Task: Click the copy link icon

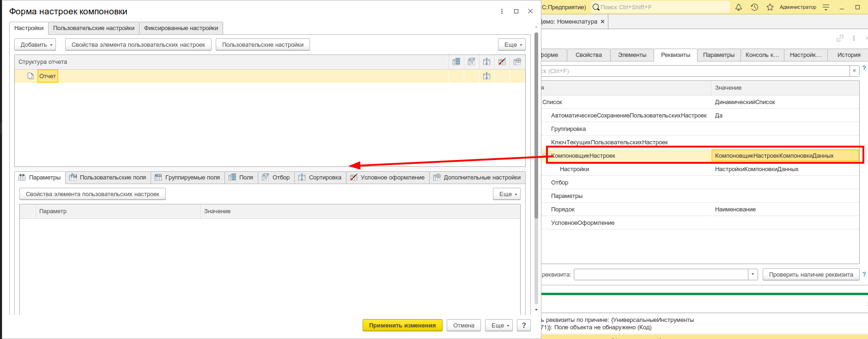Action: tap(840, 38)
